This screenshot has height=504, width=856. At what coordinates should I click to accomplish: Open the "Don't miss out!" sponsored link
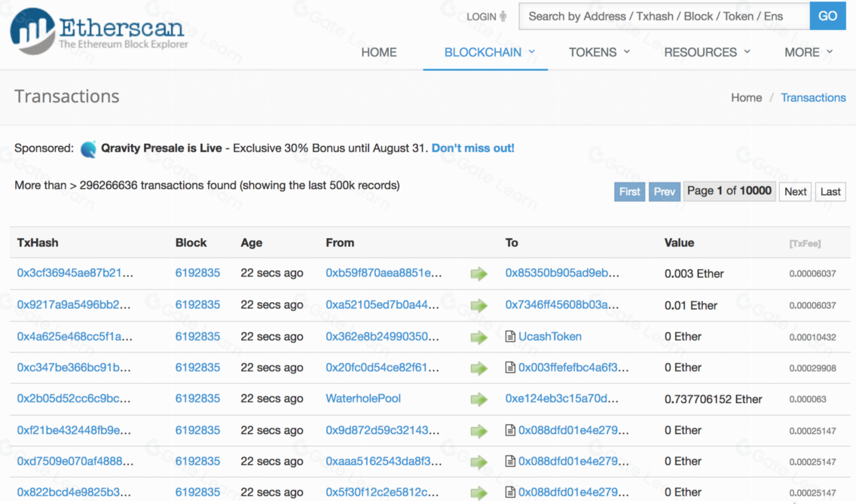pyautogui.click(x=472, y=148)
